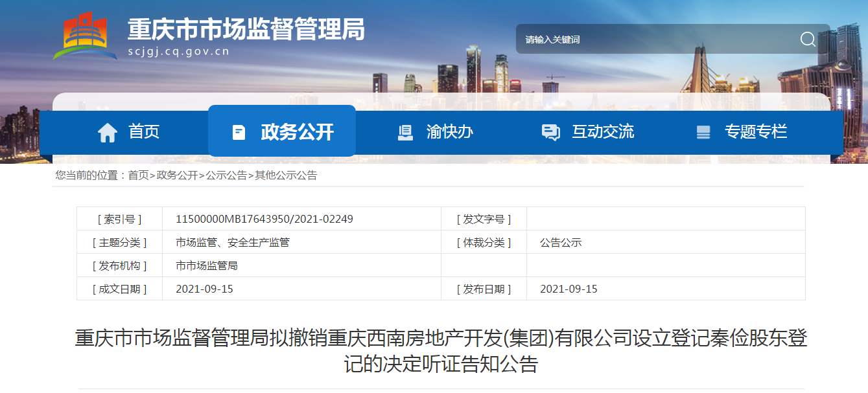Open the 专题专栏 navigation tab

(x=741, y=132)
